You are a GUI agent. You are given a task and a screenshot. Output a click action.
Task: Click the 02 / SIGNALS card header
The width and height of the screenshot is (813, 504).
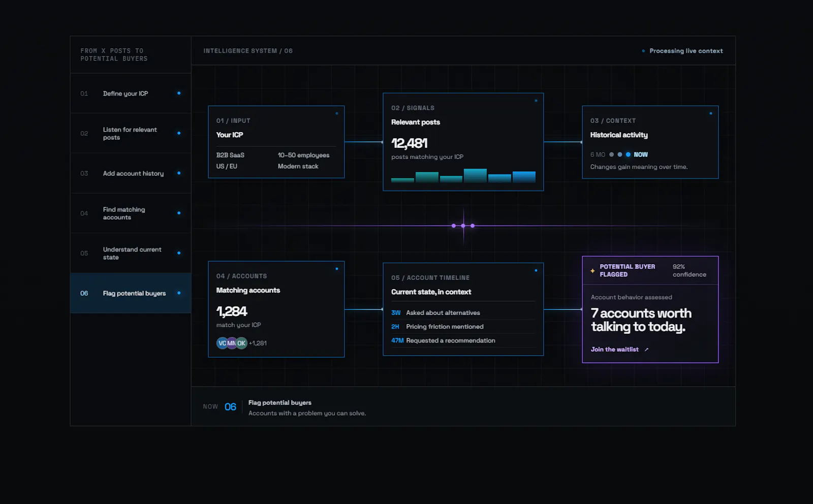(x=413, y=108)
